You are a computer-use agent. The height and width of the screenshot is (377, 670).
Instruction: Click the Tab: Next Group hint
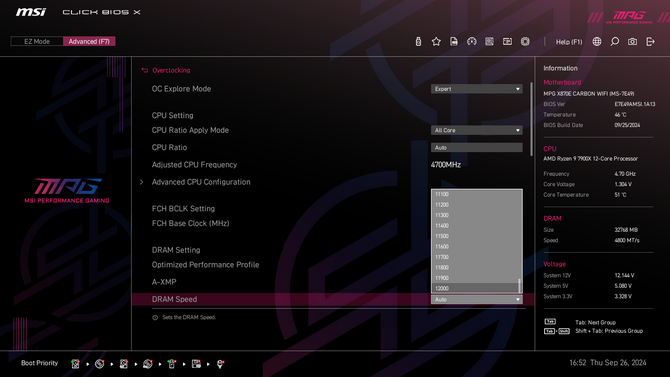[595, 323]
